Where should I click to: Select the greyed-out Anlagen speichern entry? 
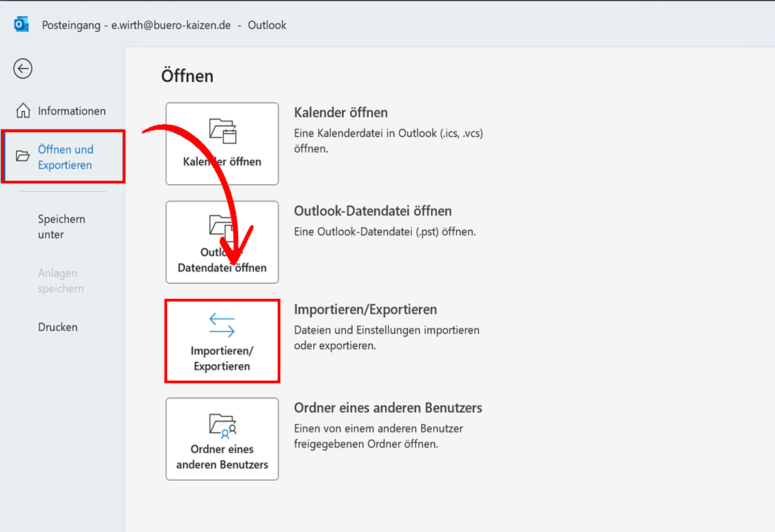[61, 280]
